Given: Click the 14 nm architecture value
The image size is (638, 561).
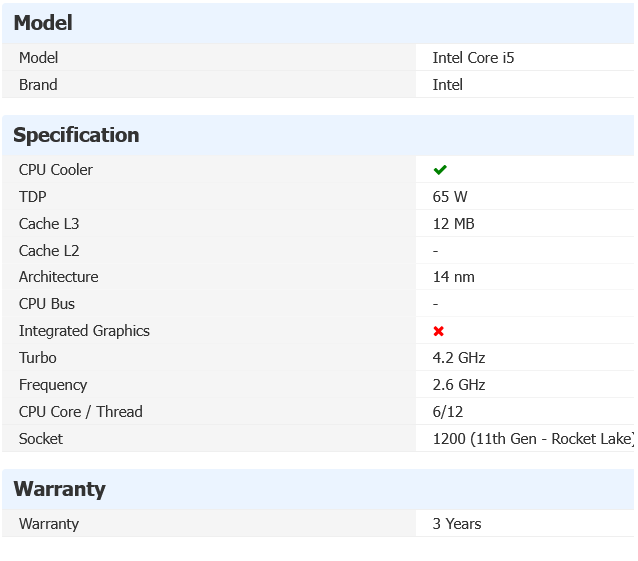Looking at the screenshot, I should point(454,277).
